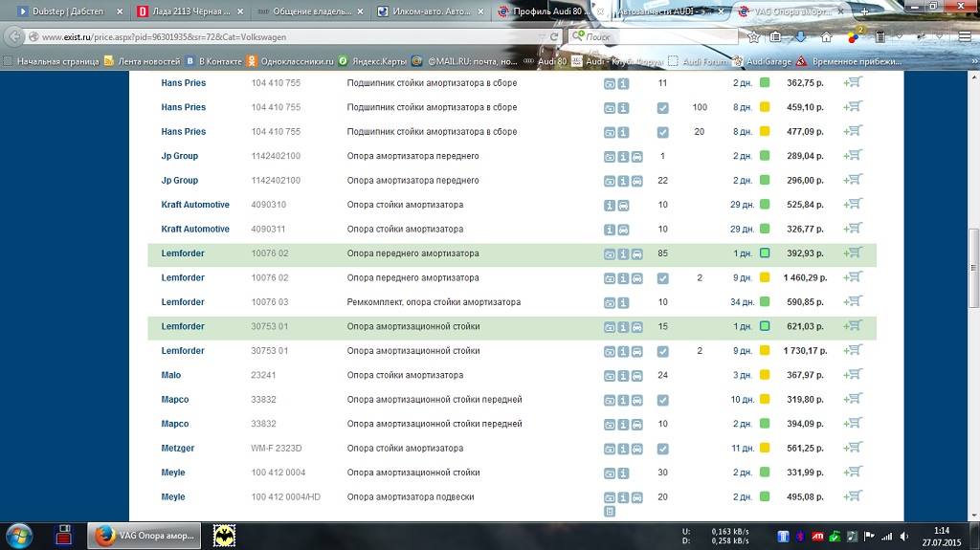
Task: Add the Lemforder 392,93 р. part to cart
Action: click(x=853, y=253)
